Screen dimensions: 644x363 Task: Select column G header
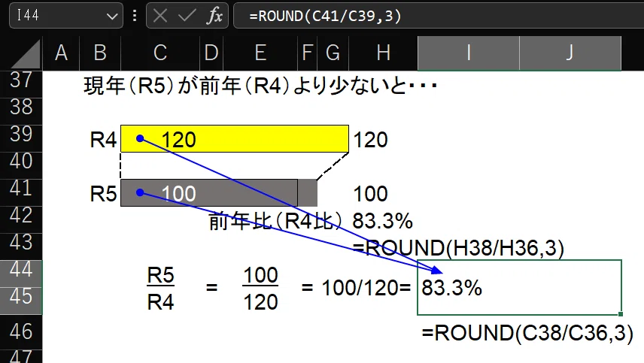click(333, 53)
